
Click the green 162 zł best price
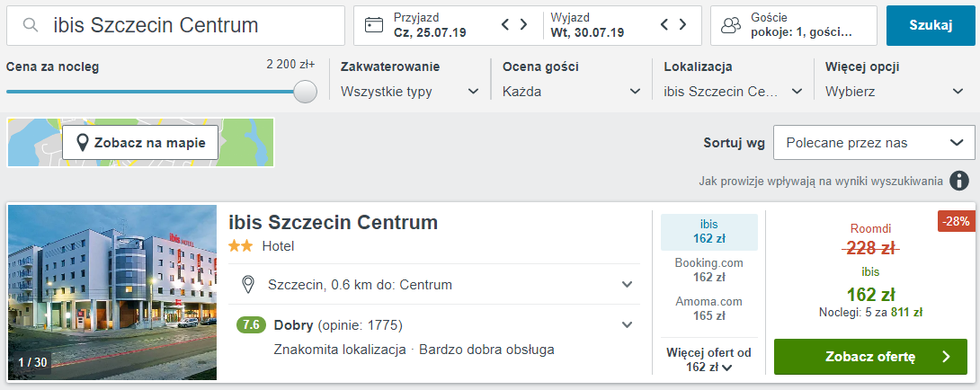click(x=870, y=294)
